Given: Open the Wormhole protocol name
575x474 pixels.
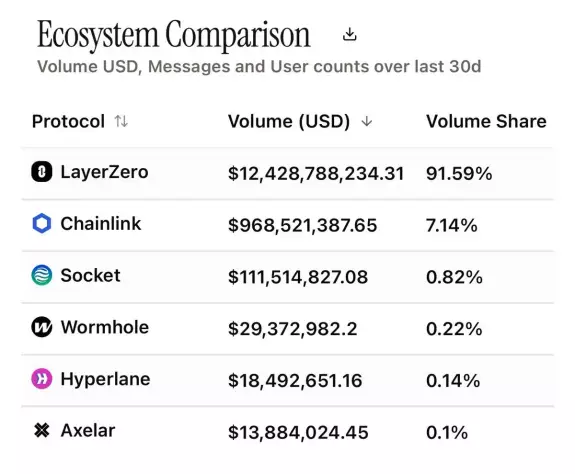Looking at the screenshot, I should [105, 327].
